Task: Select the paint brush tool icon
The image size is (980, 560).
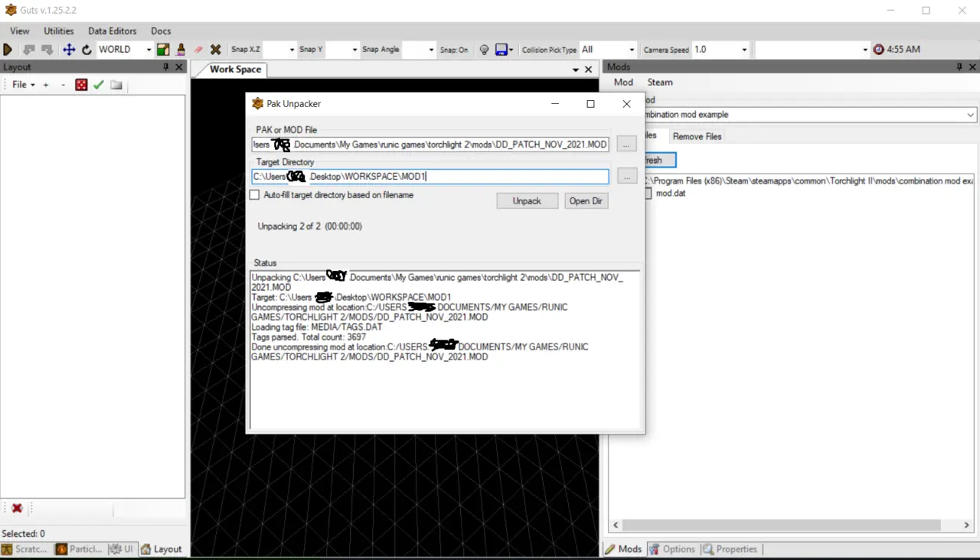Action: pyautogui.click(x=181, y=49)
